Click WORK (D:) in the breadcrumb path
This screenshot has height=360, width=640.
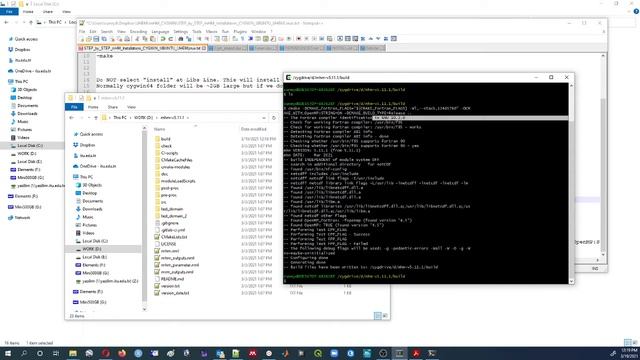[x=143, y=118]
